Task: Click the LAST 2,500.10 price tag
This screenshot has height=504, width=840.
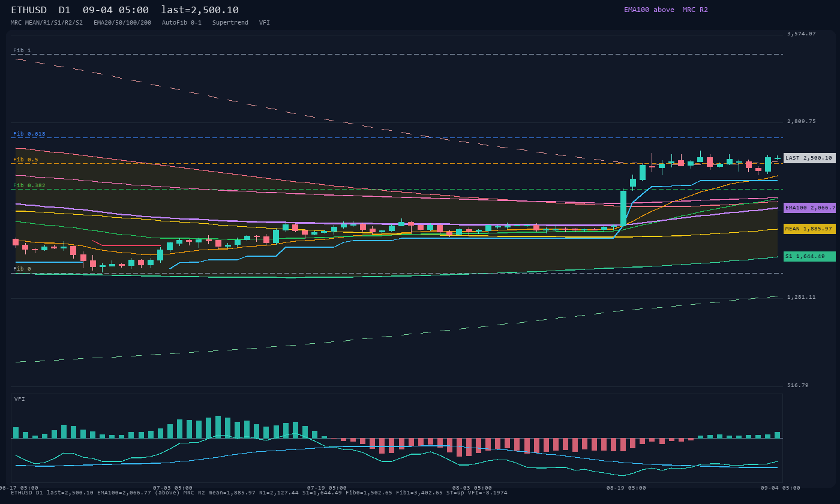Action: (809, 158)
